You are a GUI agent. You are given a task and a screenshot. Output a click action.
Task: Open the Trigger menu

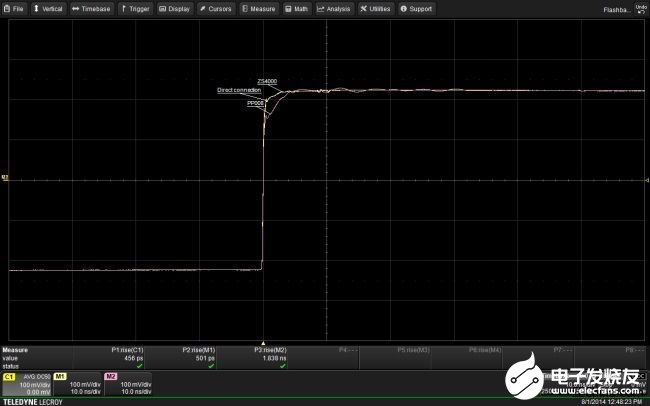(x=136, y=9)
